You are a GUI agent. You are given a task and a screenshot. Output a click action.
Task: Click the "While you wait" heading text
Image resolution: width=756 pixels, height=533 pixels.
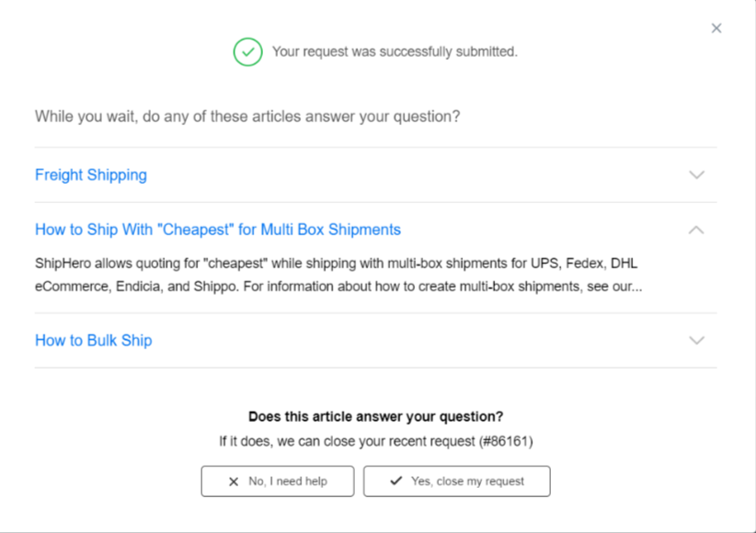(247, 117)
